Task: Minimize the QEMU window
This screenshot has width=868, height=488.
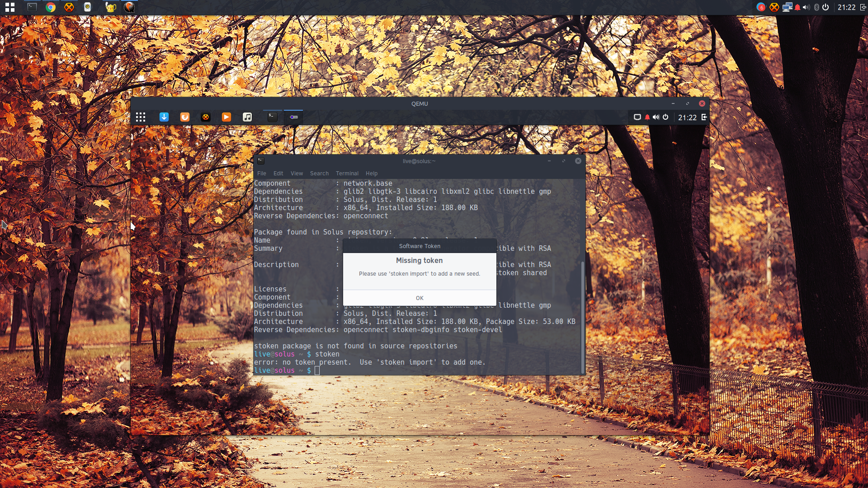Action: point(673,103)
